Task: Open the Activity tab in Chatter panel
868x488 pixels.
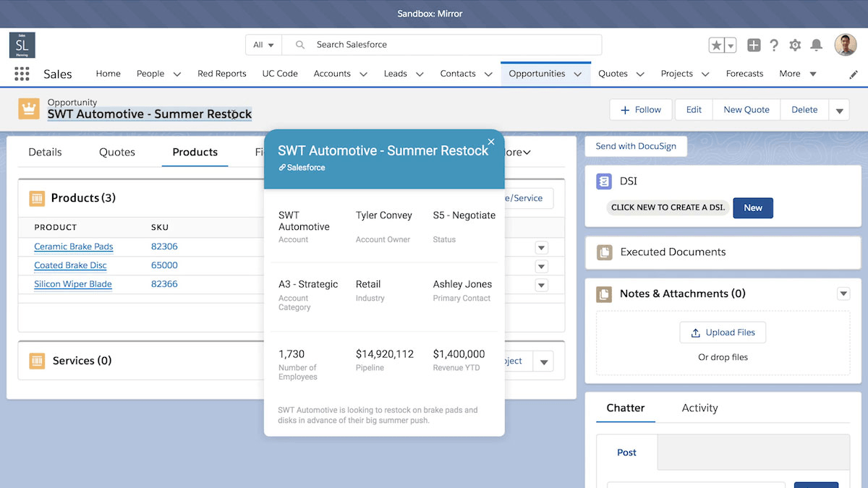Action: click(699, 408)
